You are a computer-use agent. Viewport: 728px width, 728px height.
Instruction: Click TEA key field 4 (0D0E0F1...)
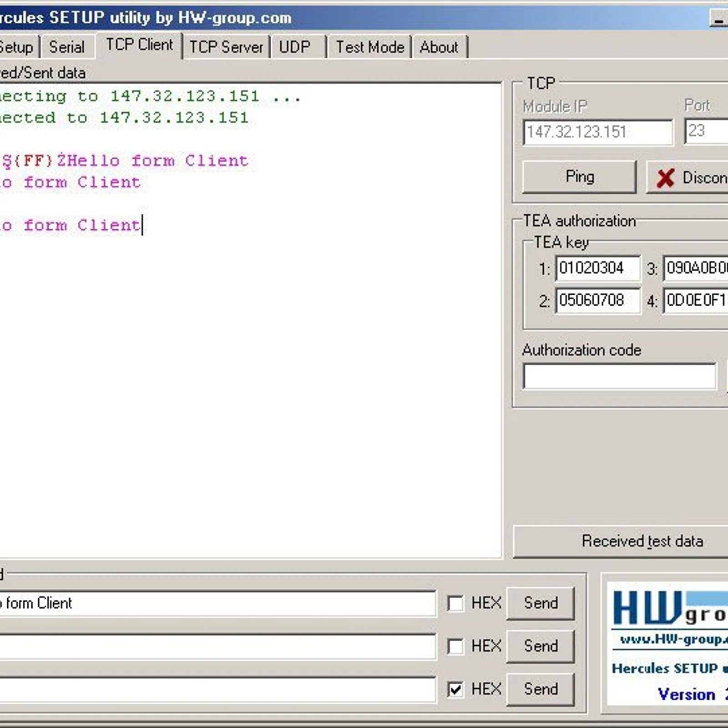coord(696,300)
